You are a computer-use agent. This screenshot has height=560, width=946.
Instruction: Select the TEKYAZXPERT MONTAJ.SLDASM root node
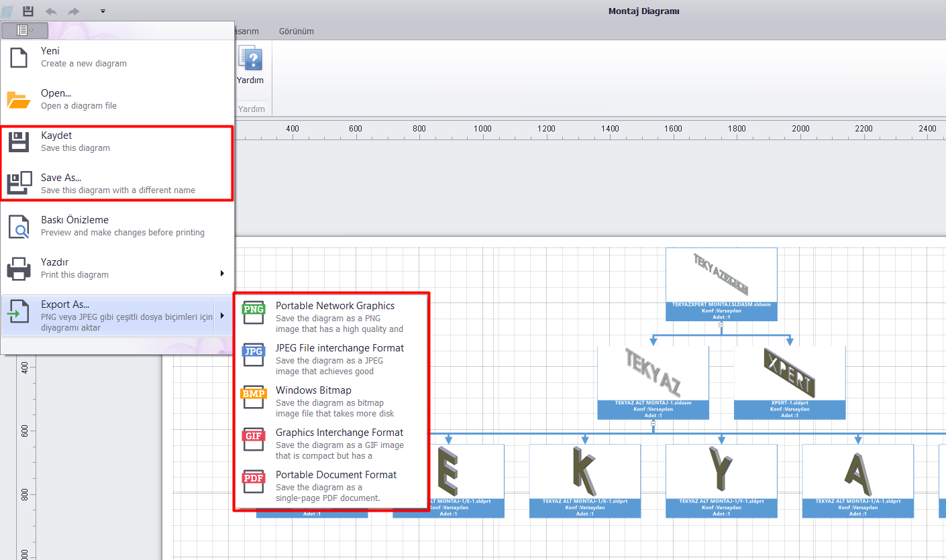pyautogui.click(x=721, y=284)
